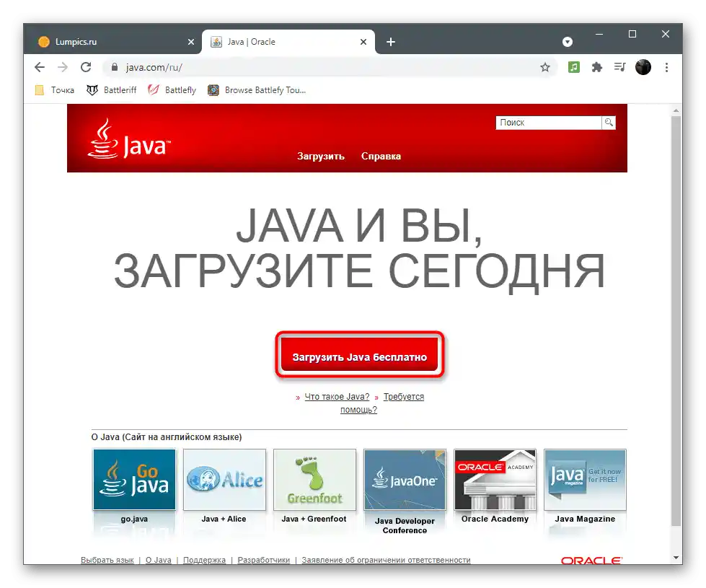Close the Lumpics.ru tab
706x588 pixels.
[191, 42]
